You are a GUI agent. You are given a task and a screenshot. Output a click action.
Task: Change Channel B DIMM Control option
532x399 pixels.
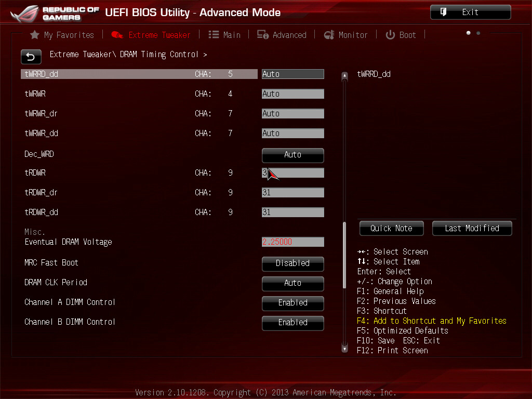coord(293,323)
